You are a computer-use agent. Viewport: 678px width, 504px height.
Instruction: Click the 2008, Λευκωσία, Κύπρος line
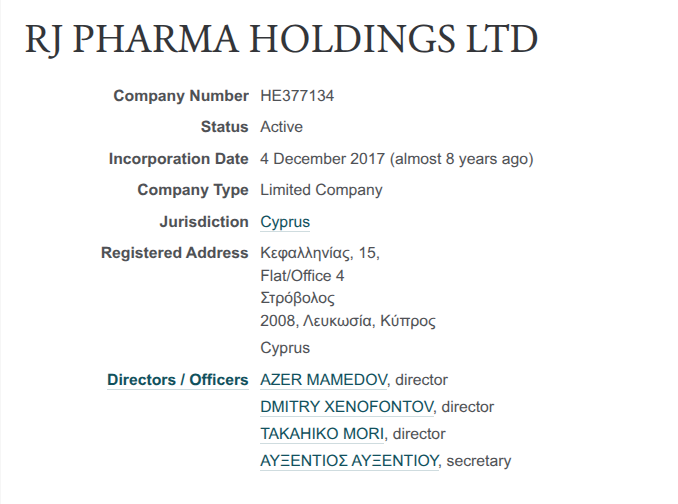coord(348,321)
